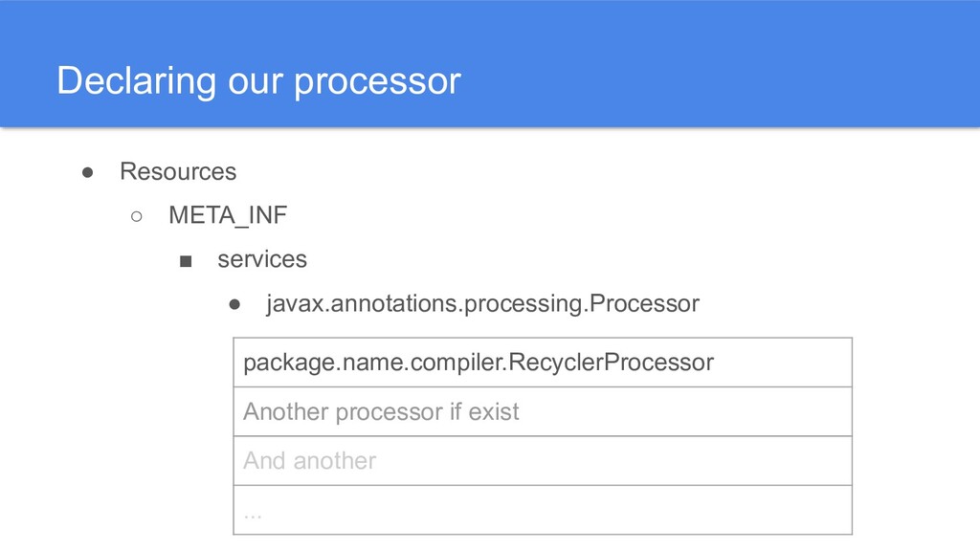The image size is (980, 551).
Task: Select the Resources list item text
Action: click(177, 172)
